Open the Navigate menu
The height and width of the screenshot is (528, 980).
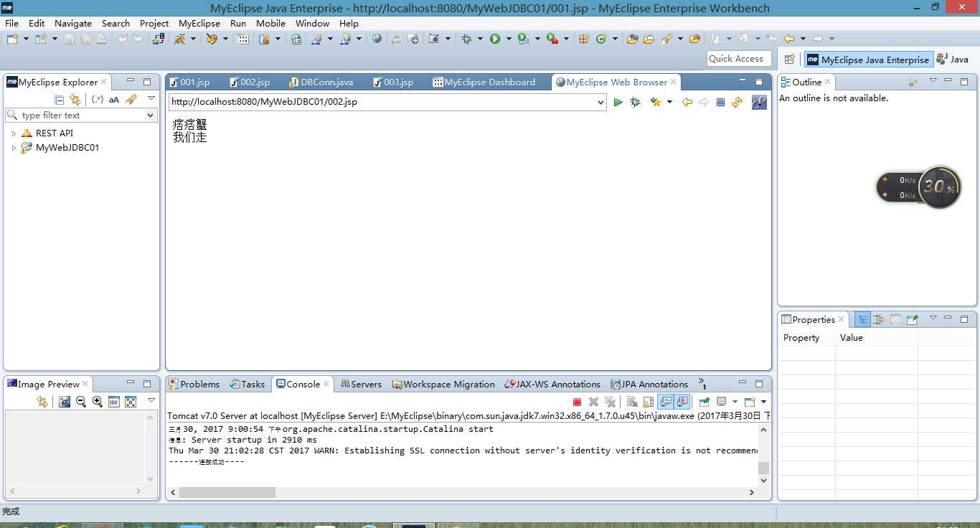(73, 23)
